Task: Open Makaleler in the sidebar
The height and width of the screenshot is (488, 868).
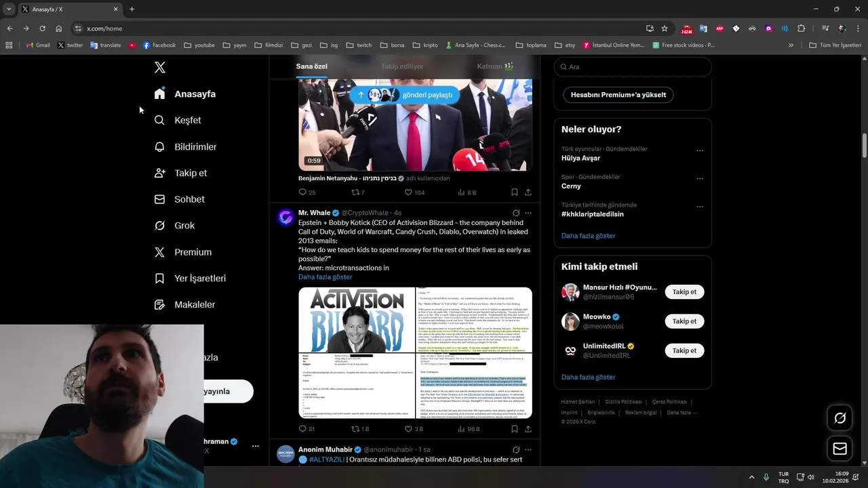Action: coord(184,305)
